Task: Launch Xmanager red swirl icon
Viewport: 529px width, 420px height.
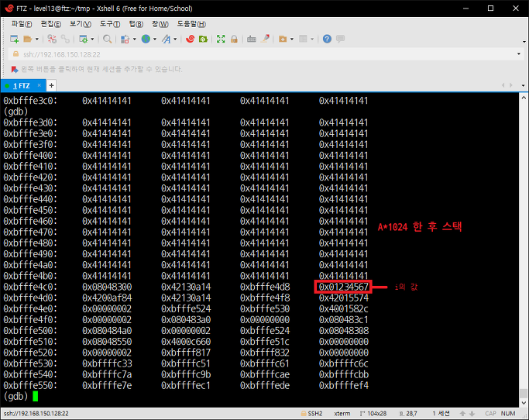Action: pyautogui.click(x=190, y=40)
